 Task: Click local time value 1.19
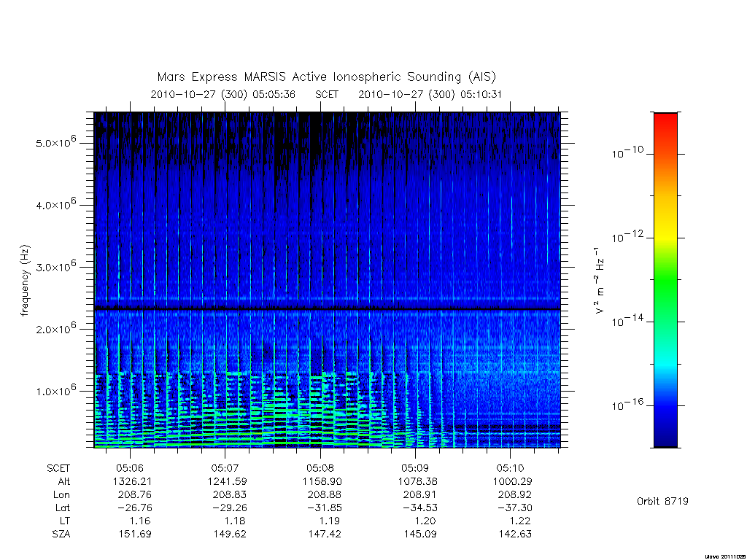click(x=329, y=521)
